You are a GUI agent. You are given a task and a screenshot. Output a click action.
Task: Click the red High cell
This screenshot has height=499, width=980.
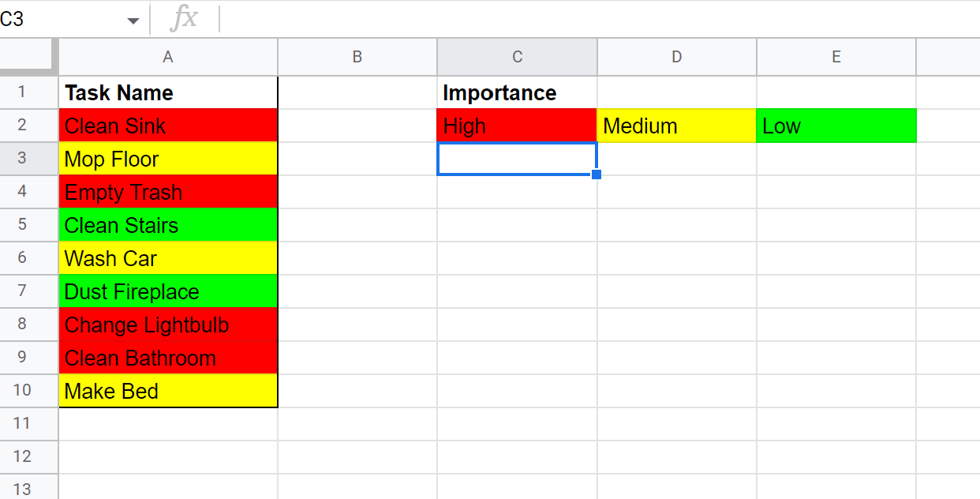[517, 126]
